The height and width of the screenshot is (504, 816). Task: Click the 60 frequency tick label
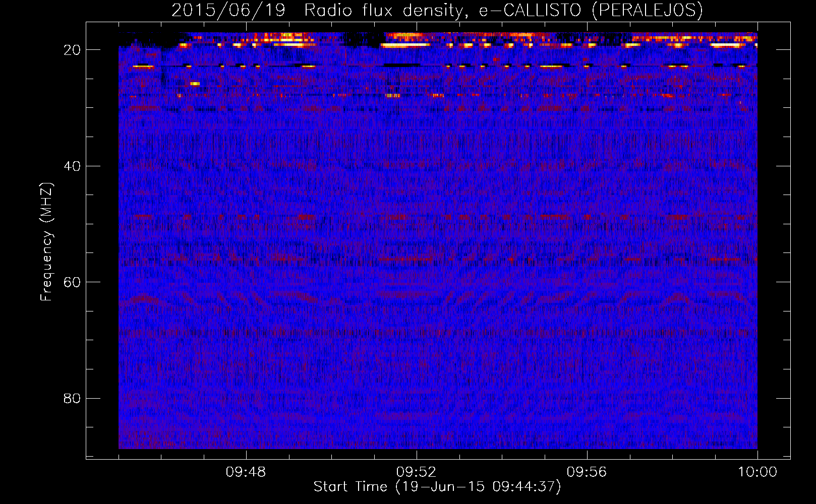(x=72, y=282)
